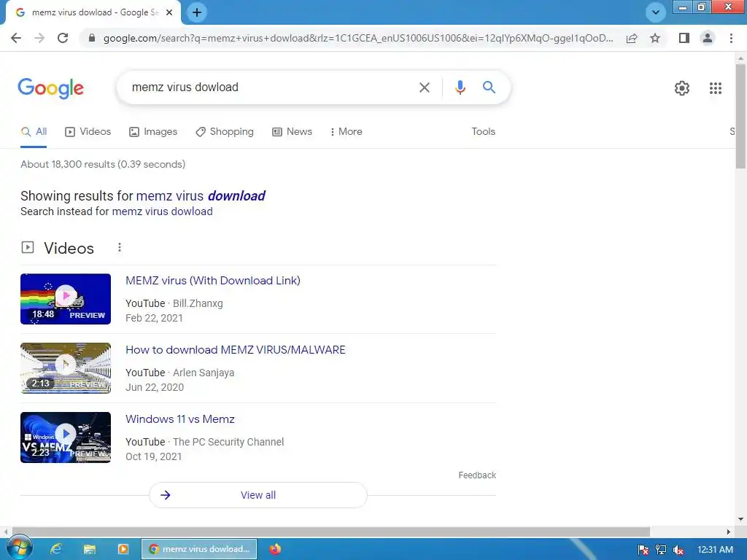Click the corrected 'memz virus download' link

201,195
